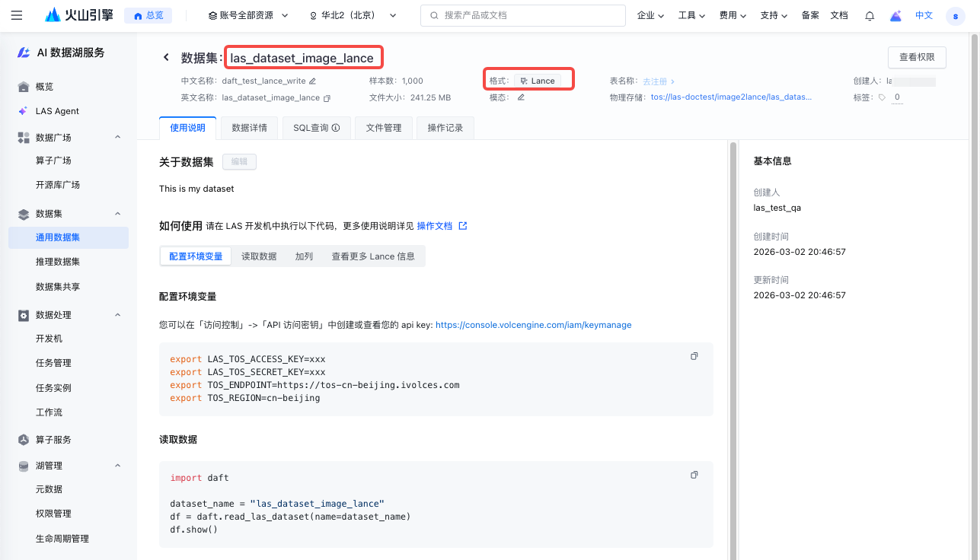Click the Volcano Engine (火山引擎) logo

click(79, 15)
